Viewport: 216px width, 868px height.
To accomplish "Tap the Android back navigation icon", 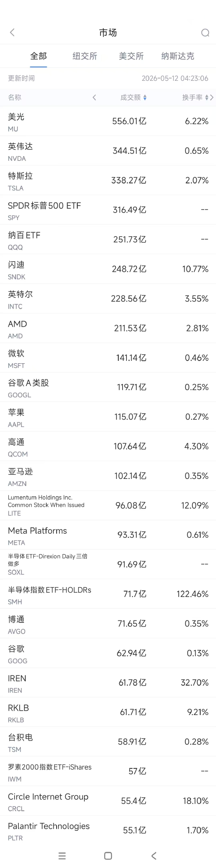I will (154, 856).
